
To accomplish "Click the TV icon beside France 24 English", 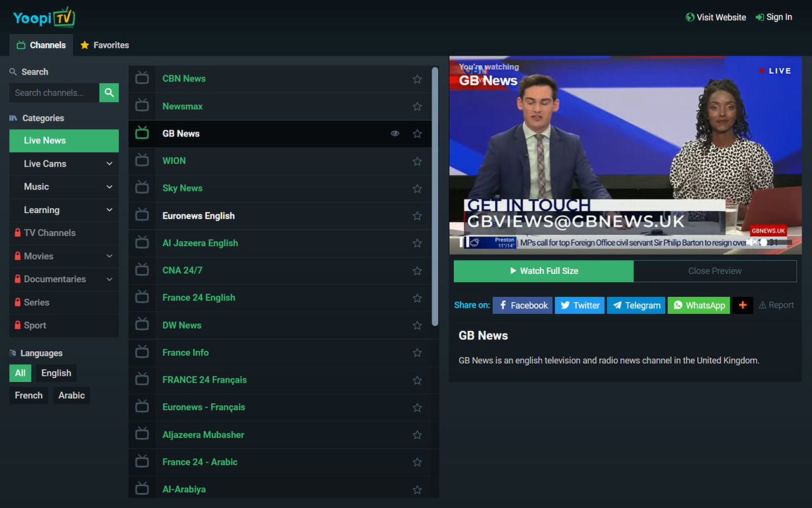I will [x=142, y=297].
